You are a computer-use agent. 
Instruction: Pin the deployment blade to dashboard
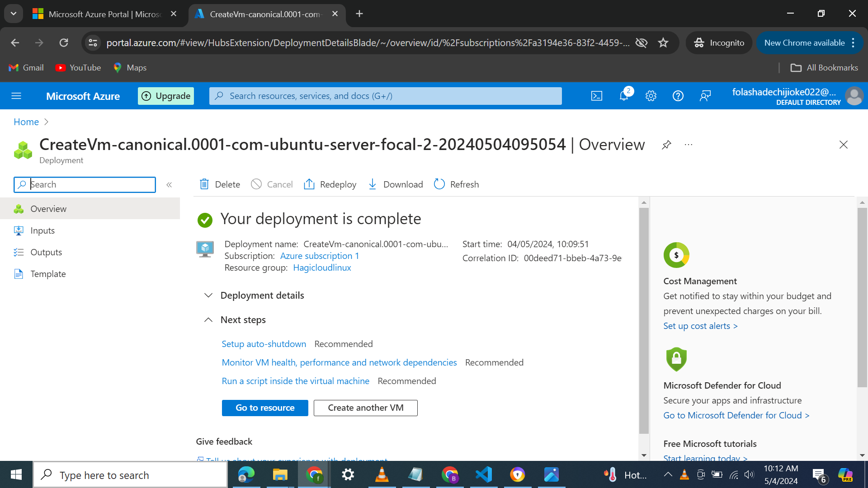666,145
